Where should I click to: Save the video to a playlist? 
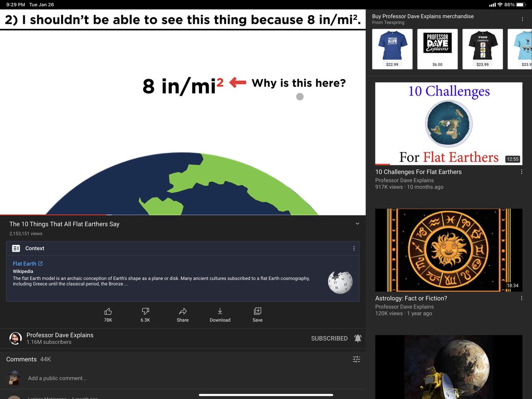click(x=258, y=315)
